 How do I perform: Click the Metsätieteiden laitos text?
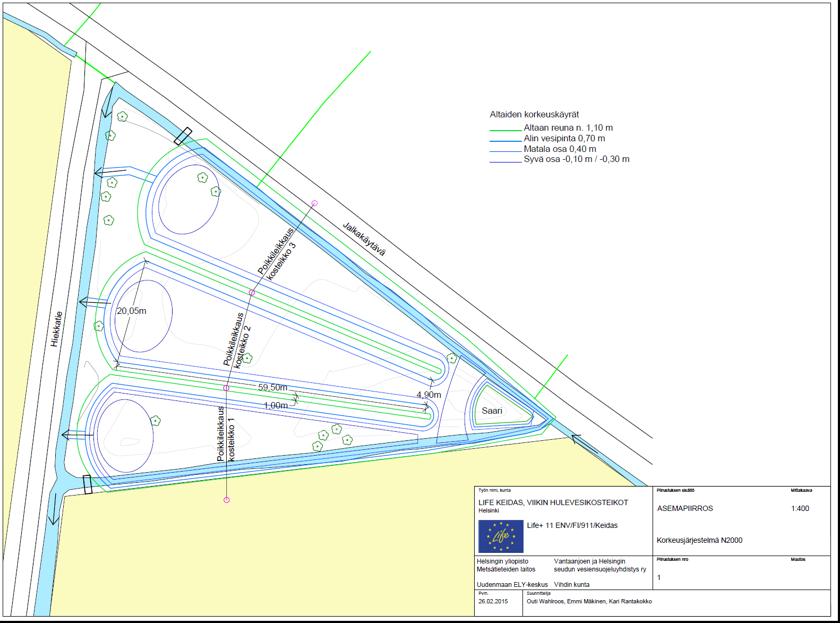[506, 569]
